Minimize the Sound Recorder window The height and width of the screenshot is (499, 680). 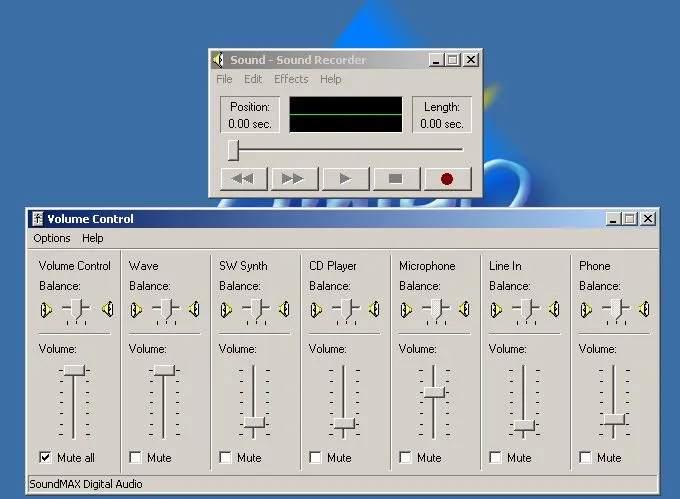[436, 60]
